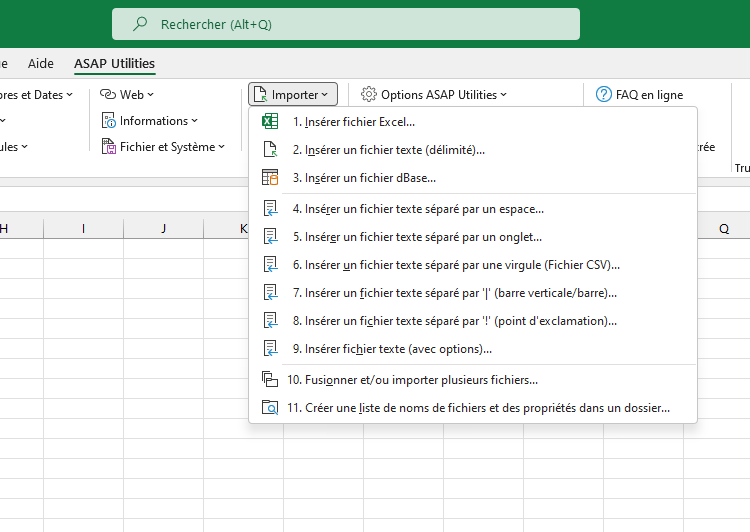Click the delimited text file icon in menu
Viewport: 750px width, 532px height.
(x=270, y=149)
